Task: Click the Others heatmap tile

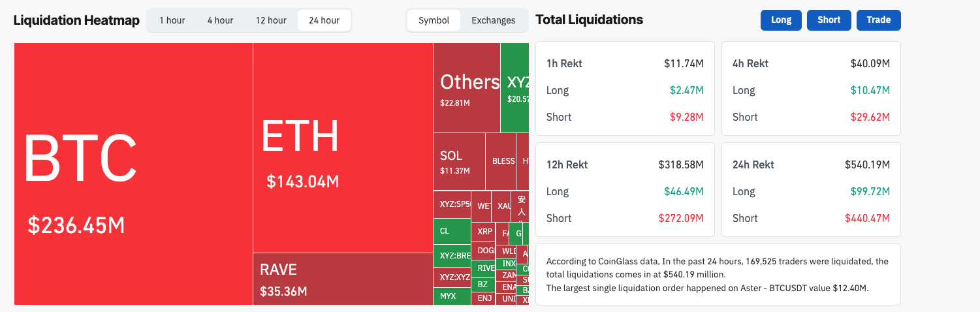Action: click(x=467, y=87)
